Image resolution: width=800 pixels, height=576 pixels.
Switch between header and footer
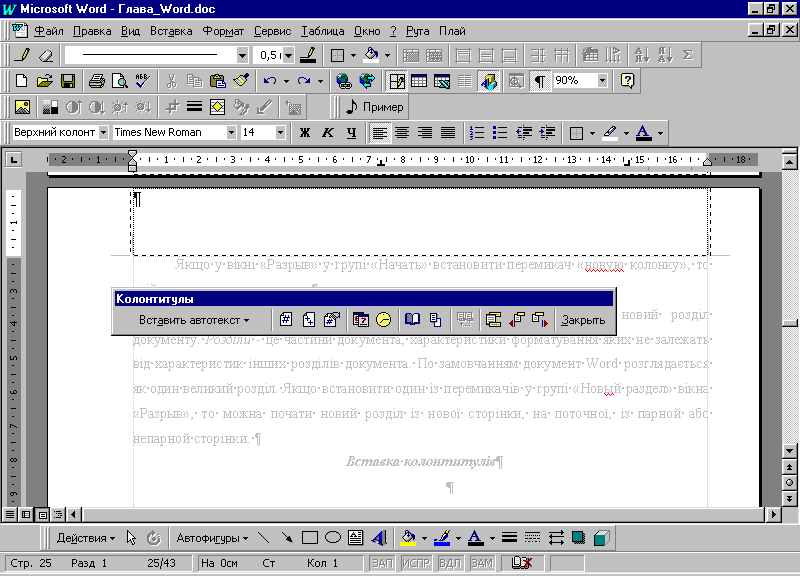click(493, 320)
